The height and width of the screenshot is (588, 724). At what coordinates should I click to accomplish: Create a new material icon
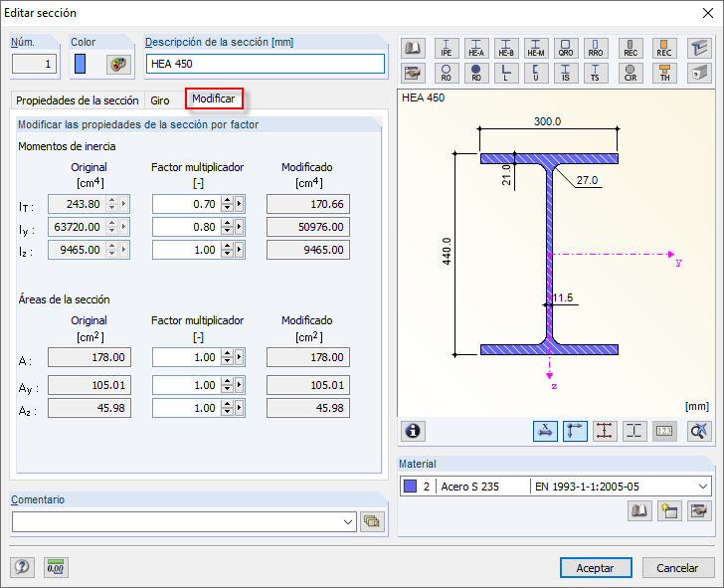tap(669, 510)
